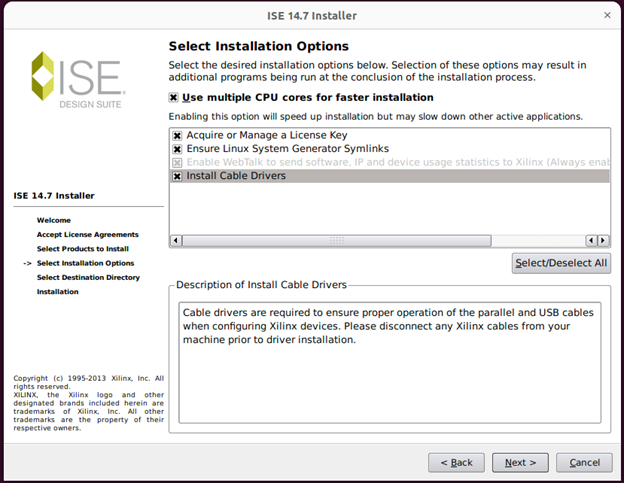Screen dimensions: 624x483
Task: Click the Welcome step in sidebar
Action: pyautogui.click(x=54, y=220)
